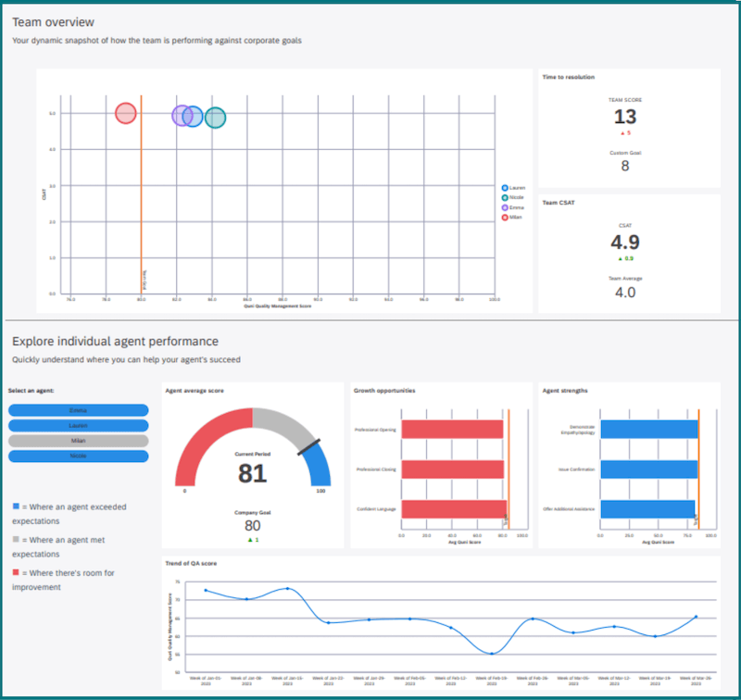
Task: Click the Explore individual agent performance heading
Action: point(115,342)
